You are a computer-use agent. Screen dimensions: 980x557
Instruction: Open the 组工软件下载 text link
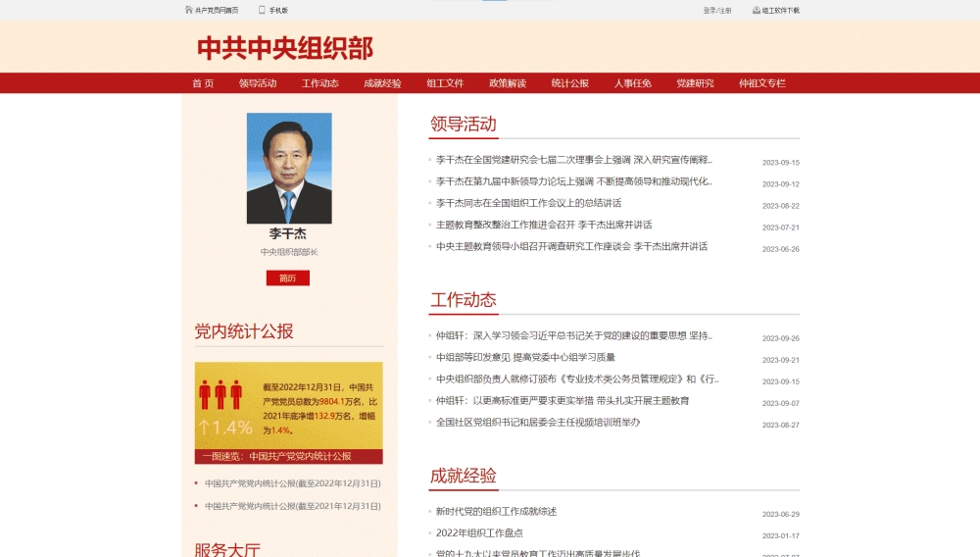[x=781, y=11]
